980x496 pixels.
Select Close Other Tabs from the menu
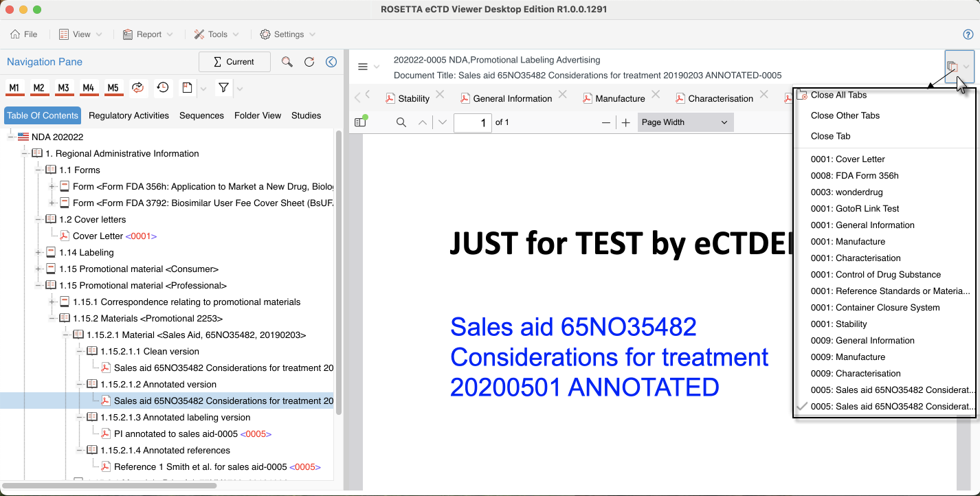click(x=845, y=115)
